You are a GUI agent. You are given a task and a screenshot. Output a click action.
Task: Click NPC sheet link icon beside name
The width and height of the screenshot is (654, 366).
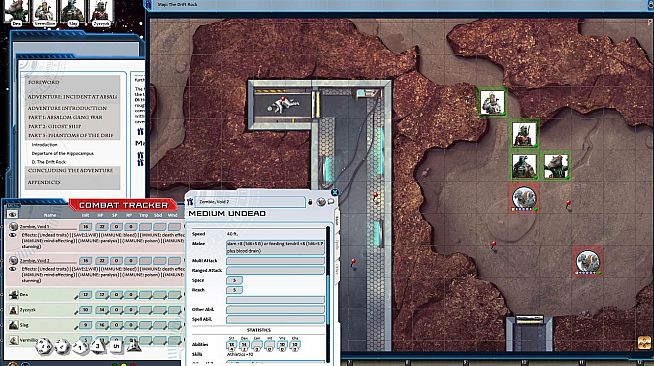[x=190, y=202]
